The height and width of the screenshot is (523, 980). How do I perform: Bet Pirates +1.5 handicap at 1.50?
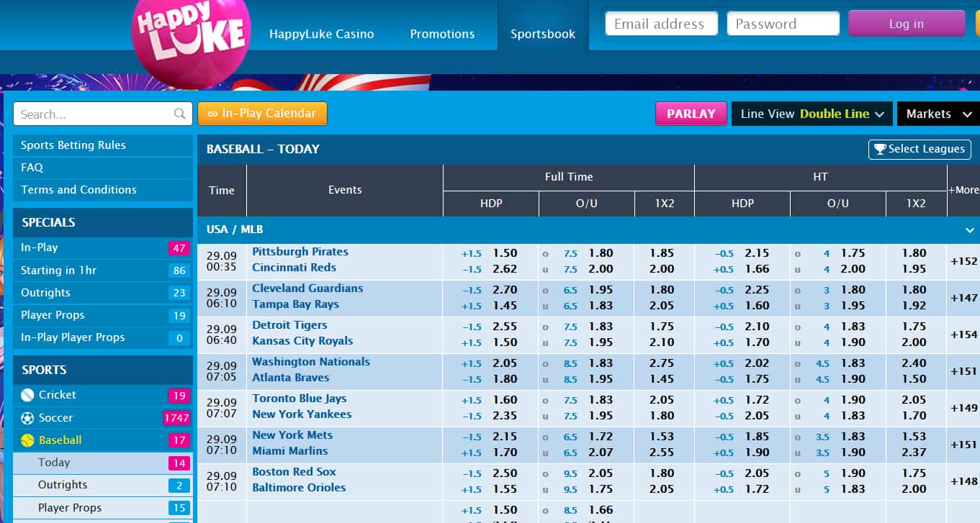(505, 253)
